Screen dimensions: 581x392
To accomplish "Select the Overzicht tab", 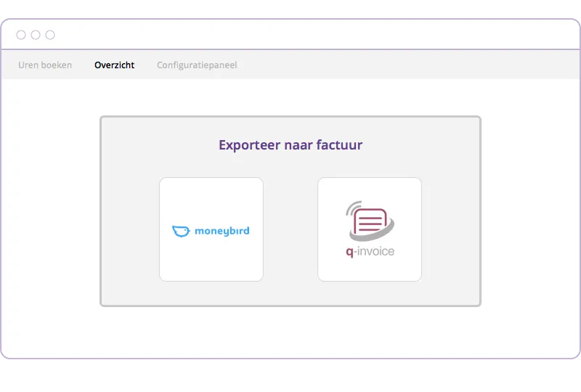I will (114, 65).
